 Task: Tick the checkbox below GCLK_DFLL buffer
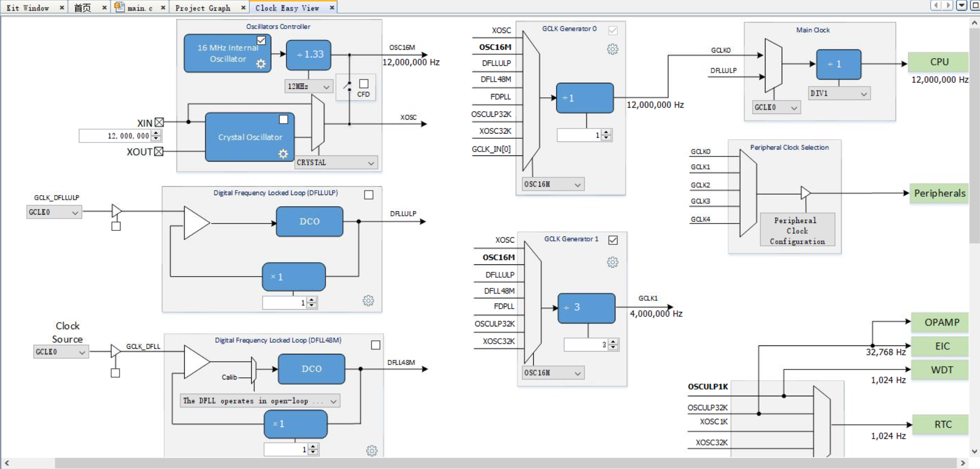116,373
